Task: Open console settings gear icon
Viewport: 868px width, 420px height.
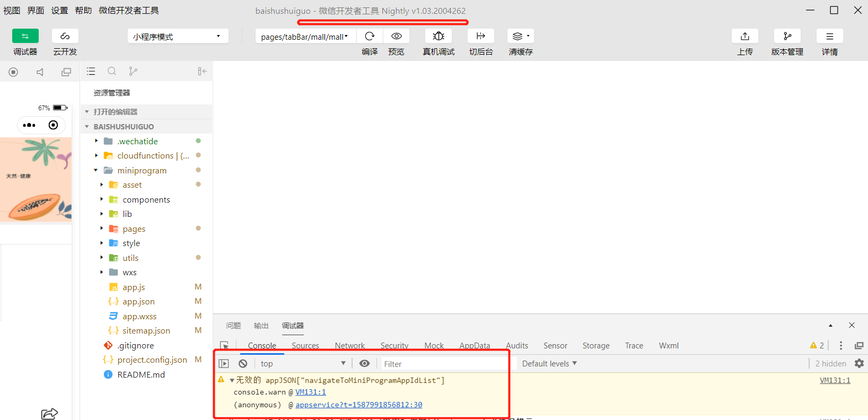Action: pyautogui.click(x=859, y=363)
